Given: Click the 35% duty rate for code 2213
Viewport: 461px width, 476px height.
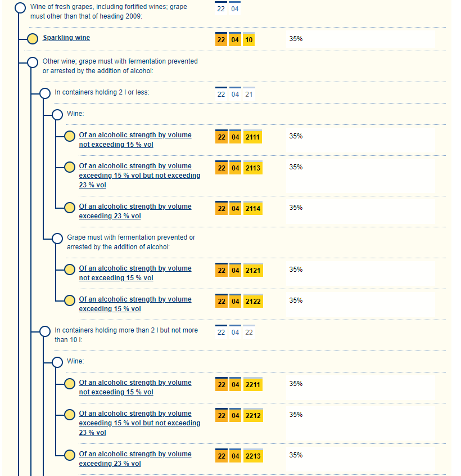Looking at the screenshot, I should click(x=296, y=455).
